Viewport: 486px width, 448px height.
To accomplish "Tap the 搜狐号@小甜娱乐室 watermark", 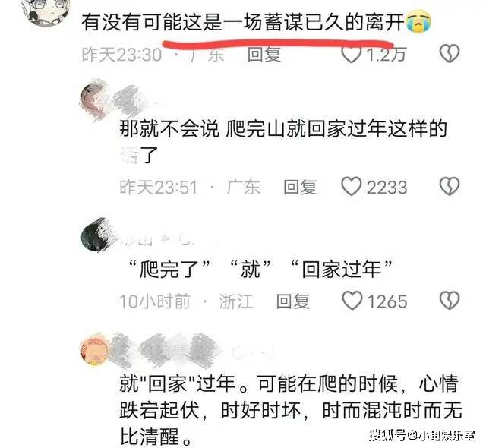I will [x=422, y=435].
